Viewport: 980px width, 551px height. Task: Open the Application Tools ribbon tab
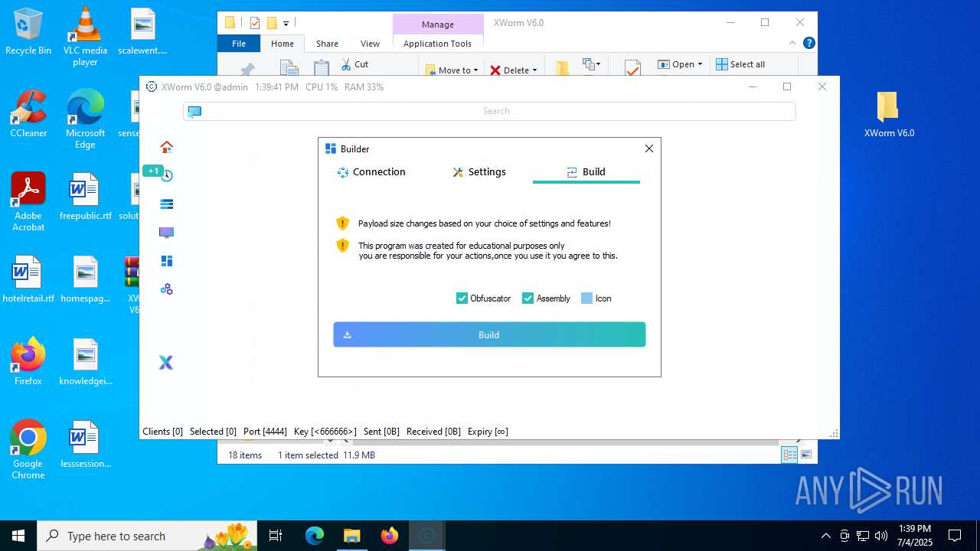437,44
